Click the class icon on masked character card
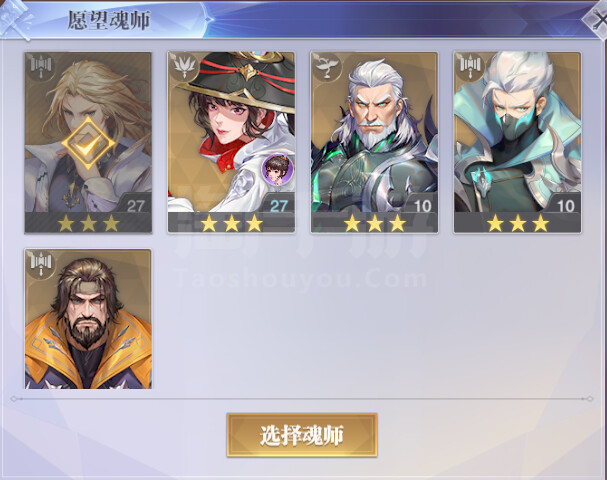Viewport: 607px width, 480px height. [x=470, y=67]
